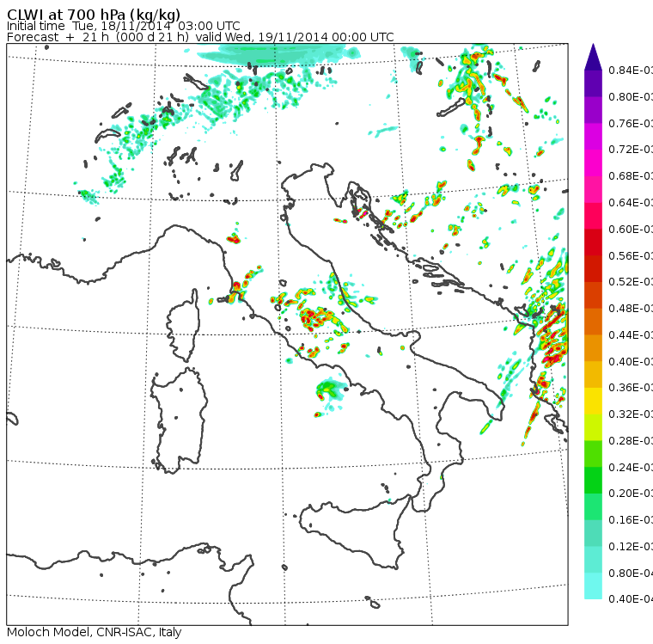This screenshot has height=644, width=653.
Task: Select the teal band between 0.16E-03 and 0.12E-03
Action: click(593, 533)
